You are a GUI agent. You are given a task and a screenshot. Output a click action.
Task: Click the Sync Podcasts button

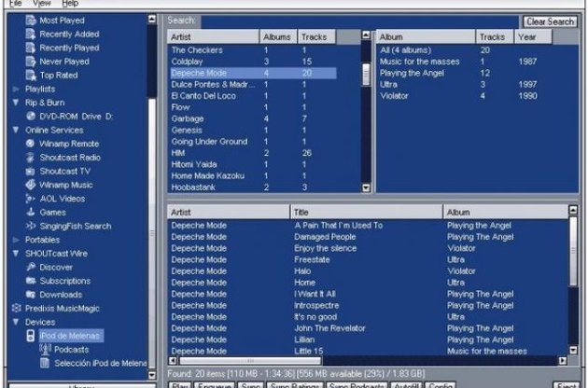[x=357, y=385]
